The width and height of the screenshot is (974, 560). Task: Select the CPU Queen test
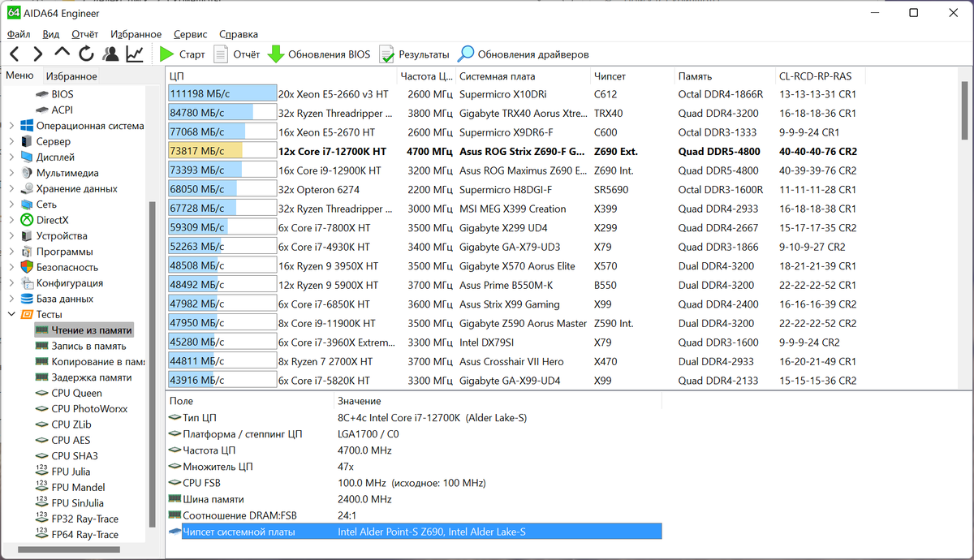click(x=76, y=393)
